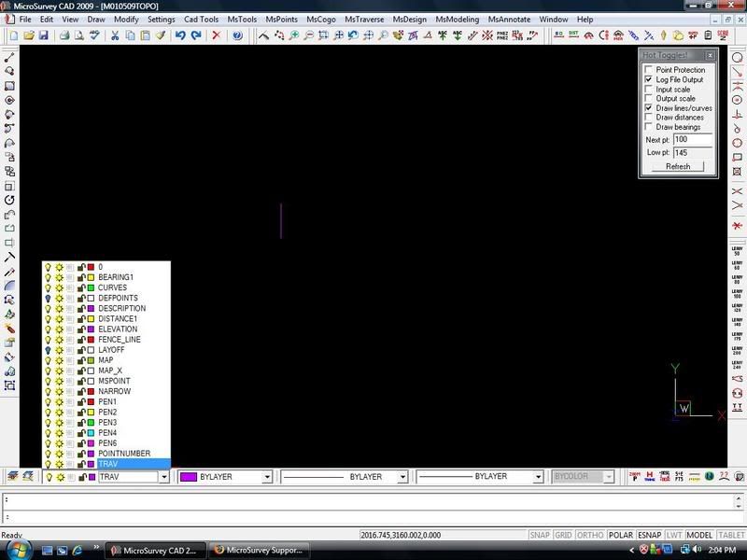The width and height of the screenshot is (747, 560).
Task: Open the BYLAYER color dropdown
Action: click(267, 477)
